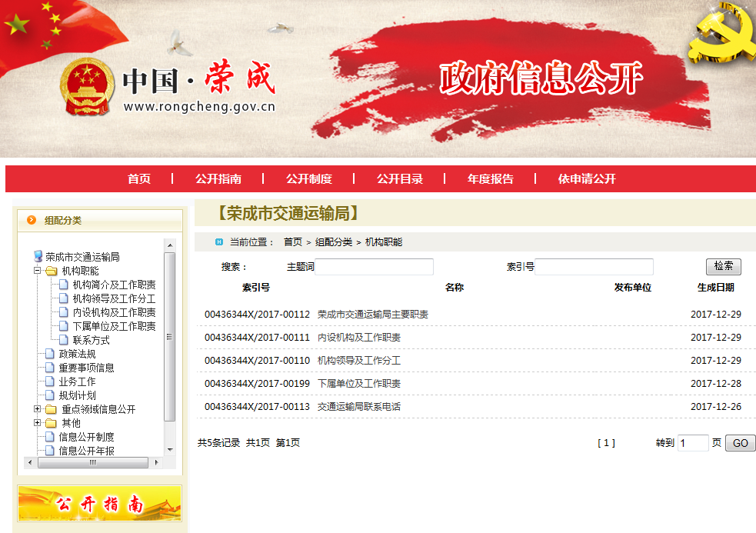Screen dimensions: 756x533
Task: Click the folder icon beside 其他
Action: (x=52, y=423)
